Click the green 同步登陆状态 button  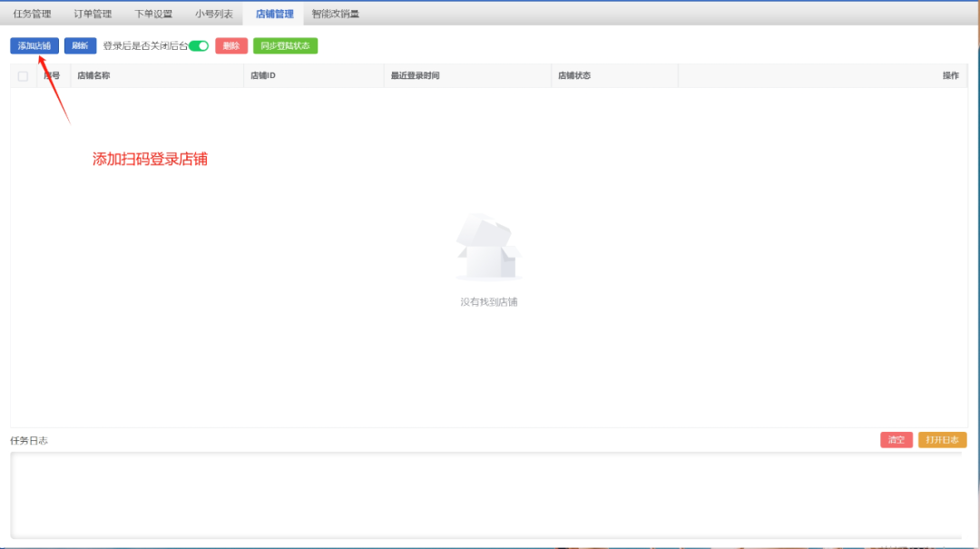(x=285, y=45)
